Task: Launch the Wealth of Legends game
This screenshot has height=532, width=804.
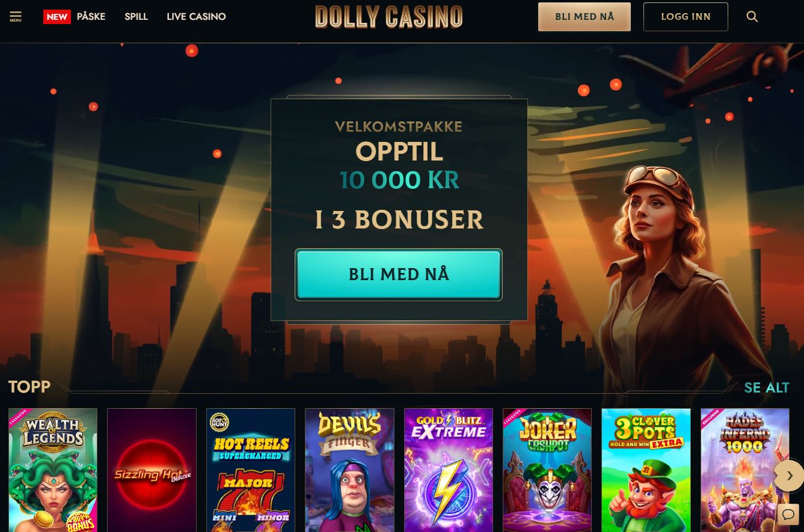Action: pyautogui.click(x=53, y=470)
